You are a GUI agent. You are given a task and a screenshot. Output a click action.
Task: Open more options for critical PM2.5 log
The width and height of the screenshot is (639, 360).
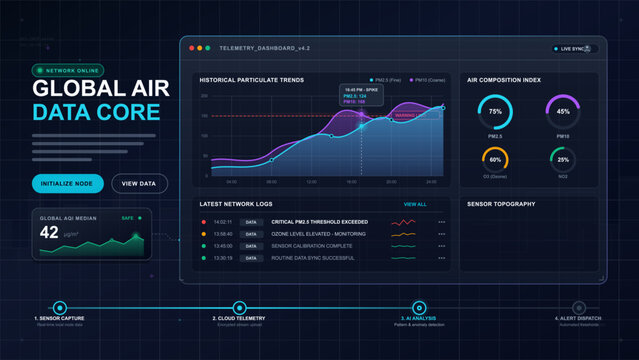(441, 222)
